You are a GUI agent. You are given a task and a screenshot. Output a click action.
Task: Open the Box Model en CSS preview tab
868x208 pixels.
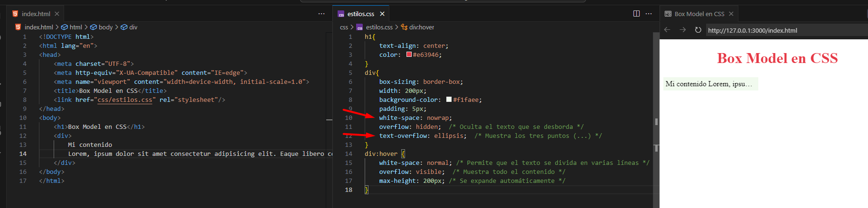click(x=699, y=14)
